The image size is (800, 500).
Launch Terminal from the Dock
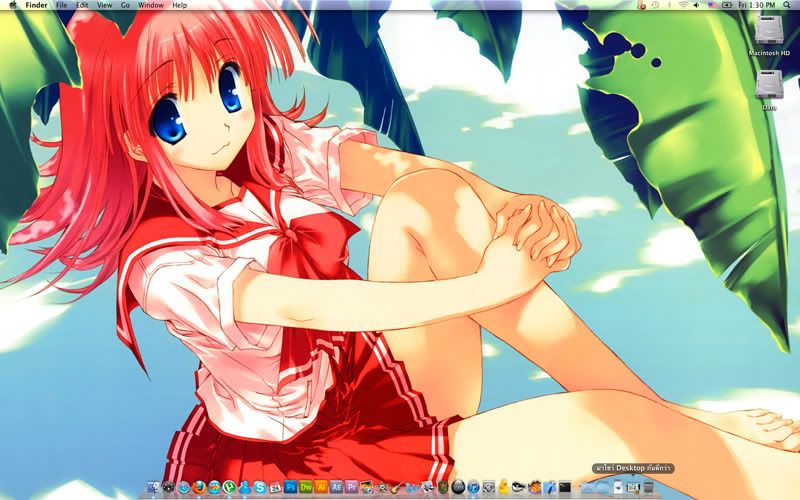(565, 488)
